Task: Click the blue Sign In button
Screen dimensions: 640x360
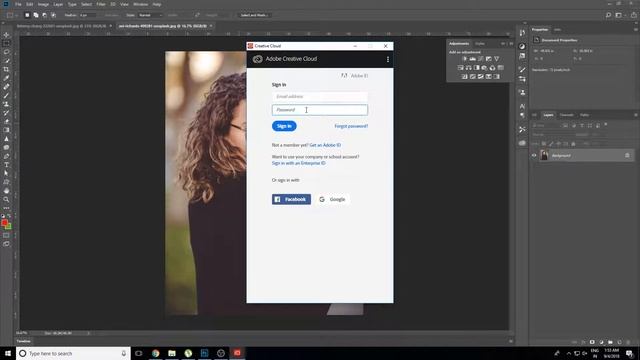Action: pos(284,126)
